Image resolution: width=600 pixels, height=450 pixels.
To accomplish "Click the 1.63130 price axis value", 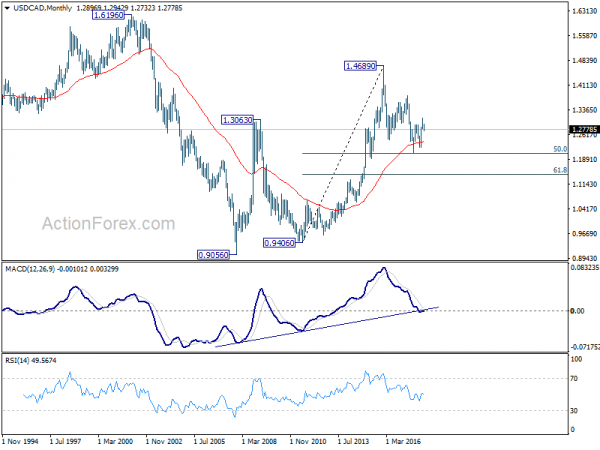I will tap(584, 11).
